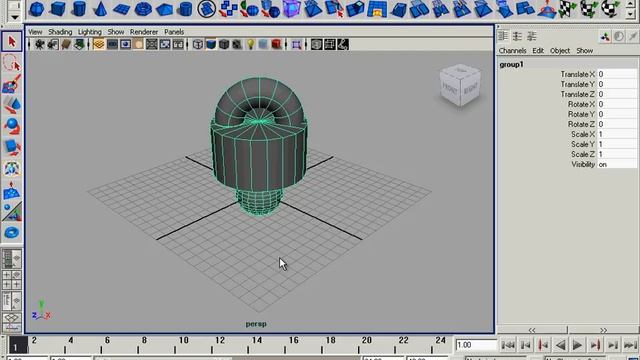This screenshot has width=640, height=360.
Task: Go to start of playback range
Action: (508, 345)
